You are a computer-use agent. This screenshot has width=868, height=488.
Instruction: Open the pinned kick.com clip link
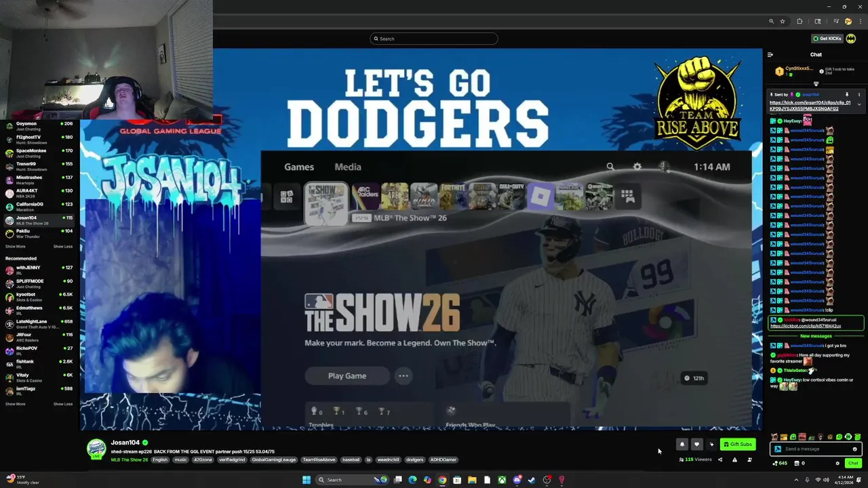[810, 106]
